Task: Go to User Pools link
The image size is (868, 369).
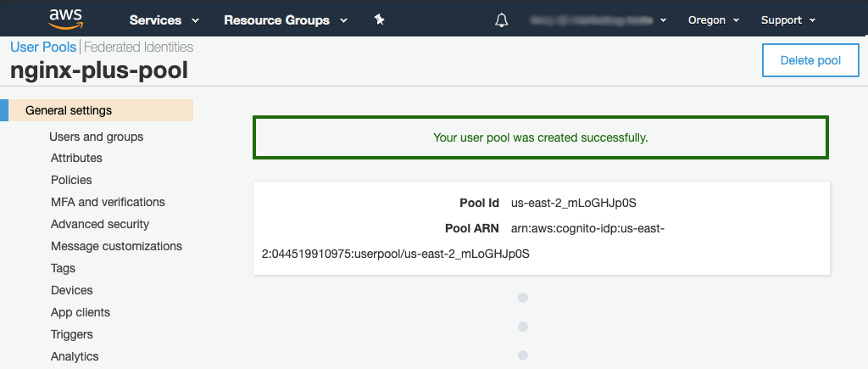Action: coord(43,48)
